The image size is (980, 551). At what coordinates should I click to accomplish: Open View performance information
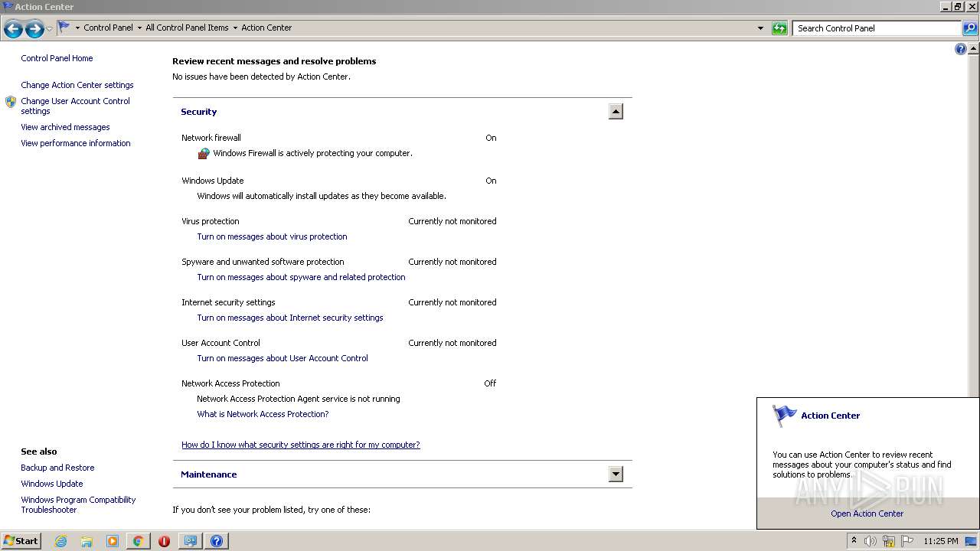pyautogui.click(x=76, y=143)
